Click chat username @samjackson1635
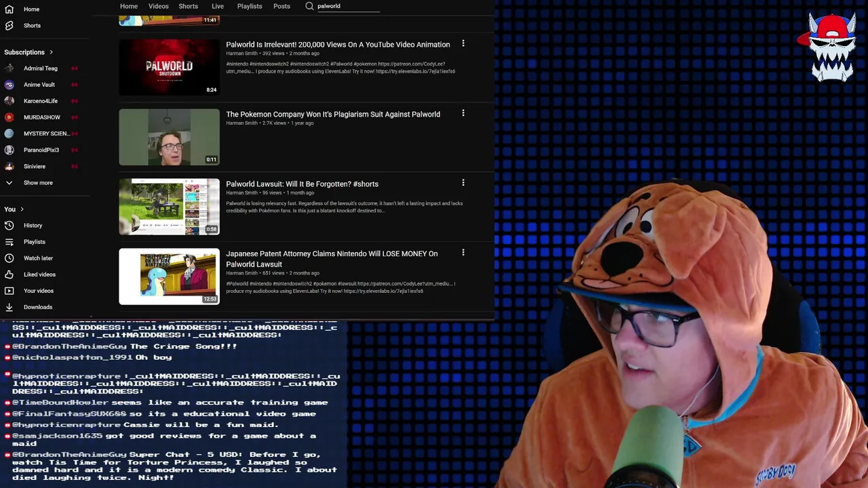This screenshot has width=868, height=488. (58, 436)
